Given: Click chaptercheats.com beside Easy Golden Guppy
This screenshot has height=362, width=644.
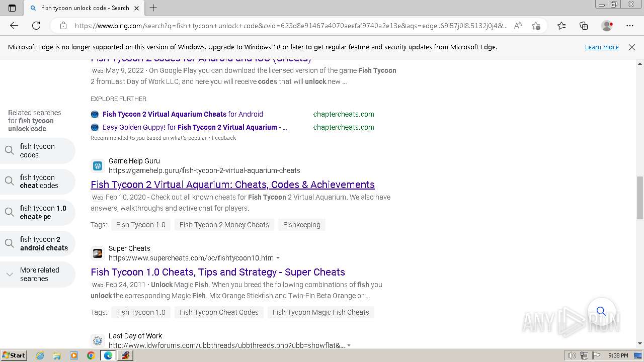Looking at the screenshot, I should tap(344, 127).
